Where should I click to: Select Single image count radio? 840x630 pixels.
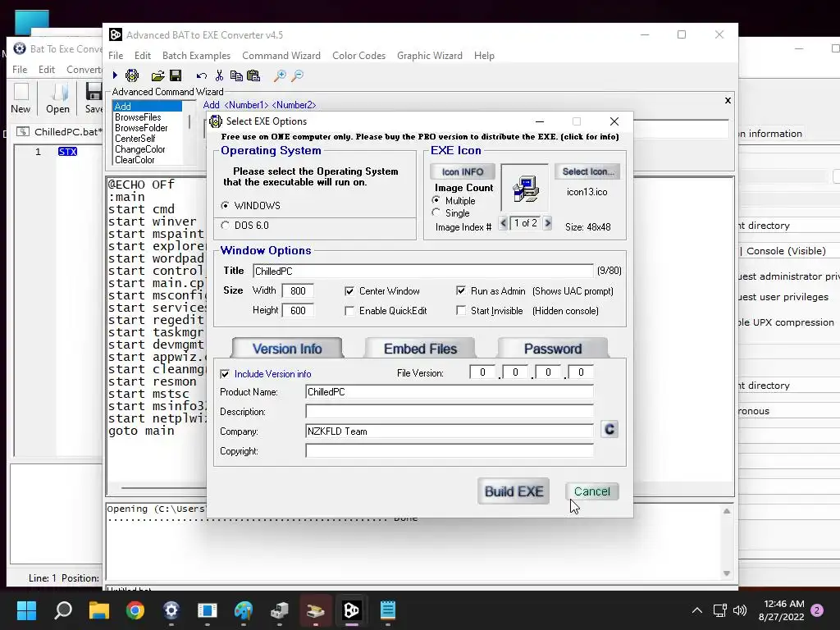click(436, 212)
